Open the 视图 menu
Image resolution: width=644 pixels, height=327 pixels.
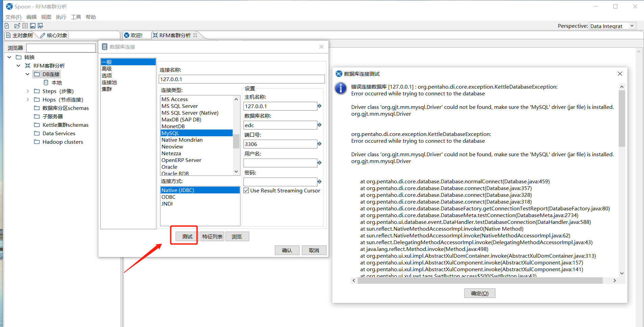tap(46, 17)
